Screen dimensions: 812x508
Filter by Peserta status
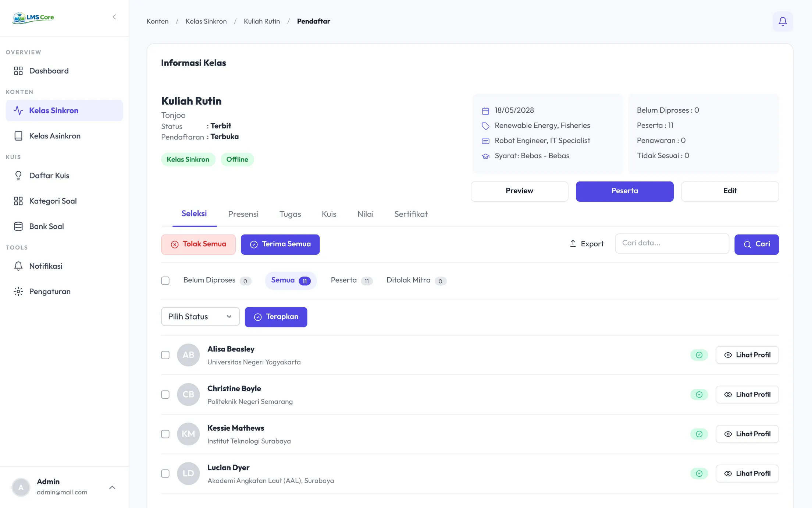[352, 281]
